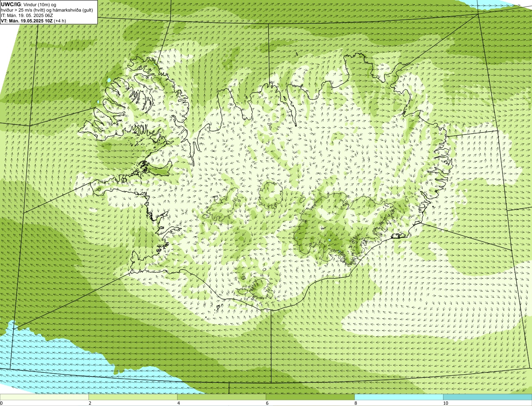Click the 4–6 m/s green legend swatch
Screen dimensions: 532x406
pyautogui.click(x=222, y=397)
